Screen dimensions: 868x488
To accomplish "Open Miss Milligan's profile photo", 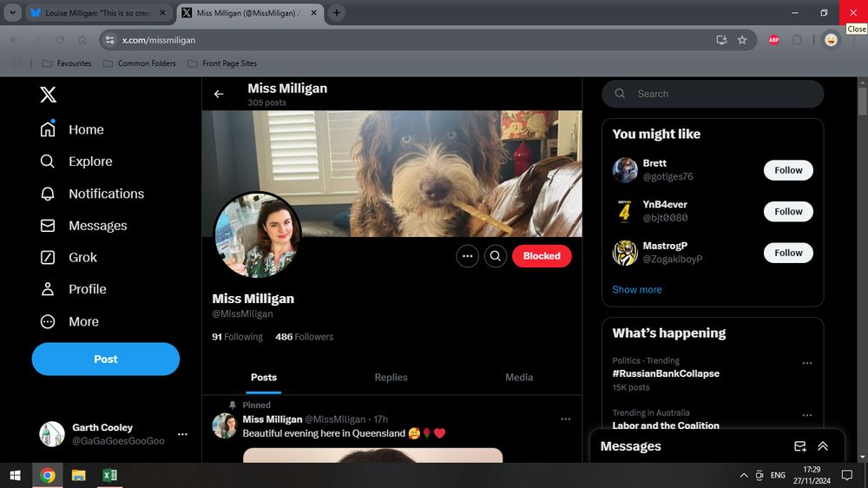I will (x=258, y=234).
